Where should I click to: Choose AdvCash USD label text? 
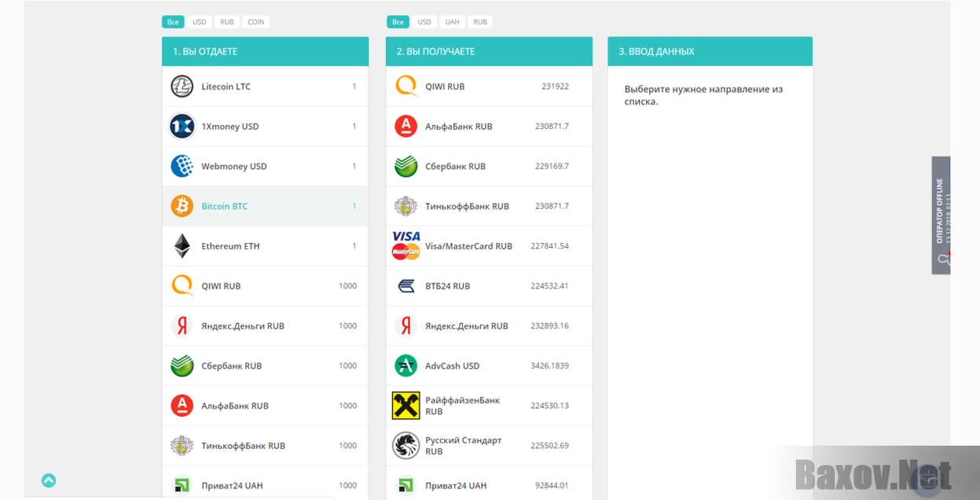pyautogui.click(x=453, y=366)
